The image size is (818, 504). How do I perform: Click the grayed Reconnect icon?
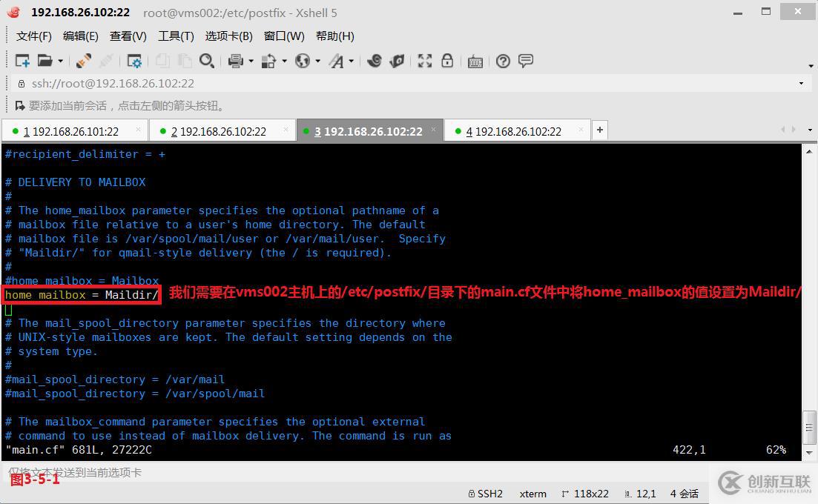(107, 61)
